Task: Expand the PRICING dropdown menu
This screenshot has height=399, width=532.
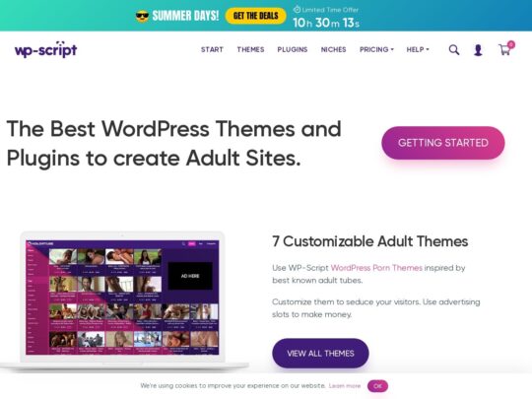Action: pyautogui.click(x=376, y=49)
